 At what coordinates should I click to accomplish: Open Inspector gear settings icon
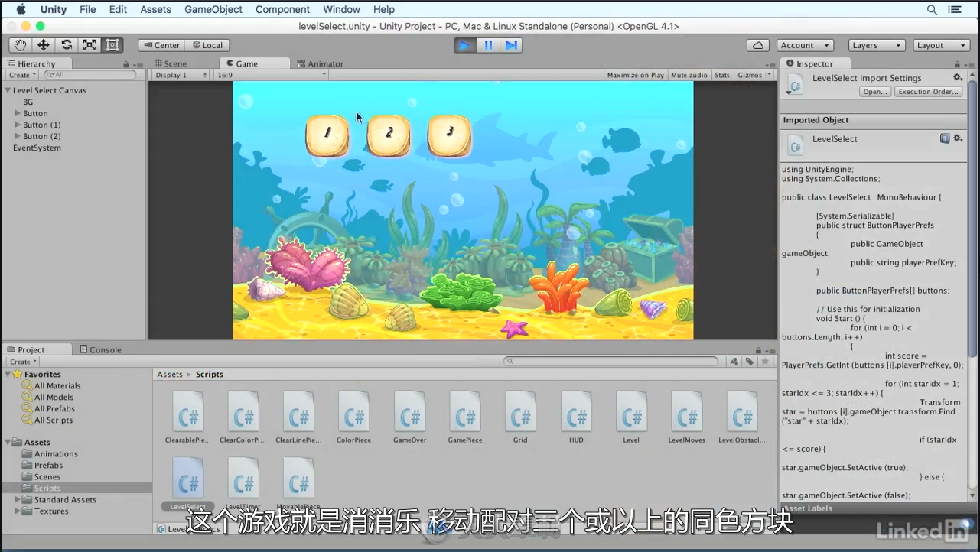[x=957, y=78]
